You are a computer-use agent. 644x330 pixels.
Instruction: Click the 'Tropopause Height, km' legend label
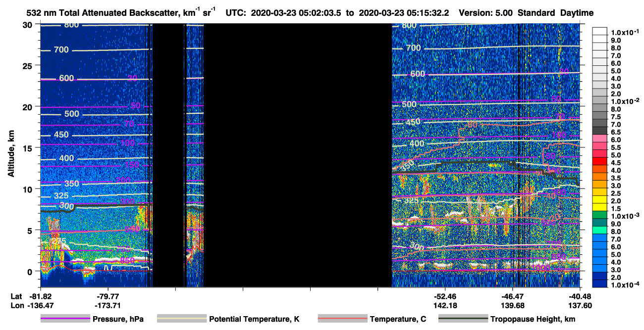point(533,319)
